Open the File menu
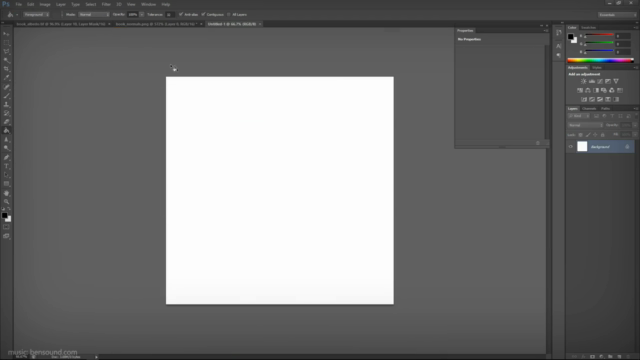Screen dimensions: 640x360 pyautogui.click(x=18, y=4)
